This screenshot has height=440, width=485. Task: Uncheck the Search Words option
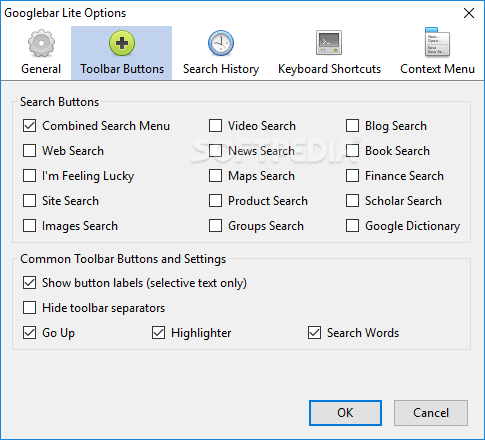tap(314, 333)
